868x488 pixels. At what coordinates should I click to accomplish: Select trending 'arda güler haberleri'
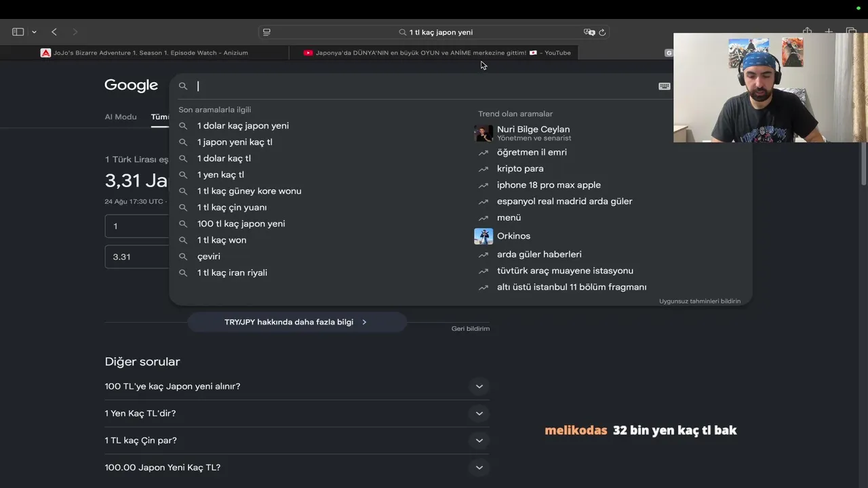click(x=539, y=254)
